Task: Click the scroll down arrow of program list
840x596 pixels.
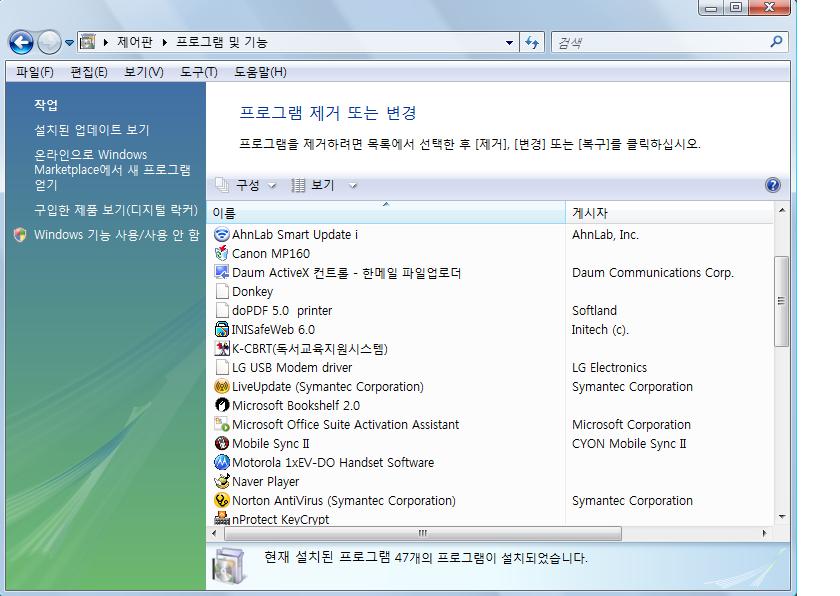Action: pos(782,517)
